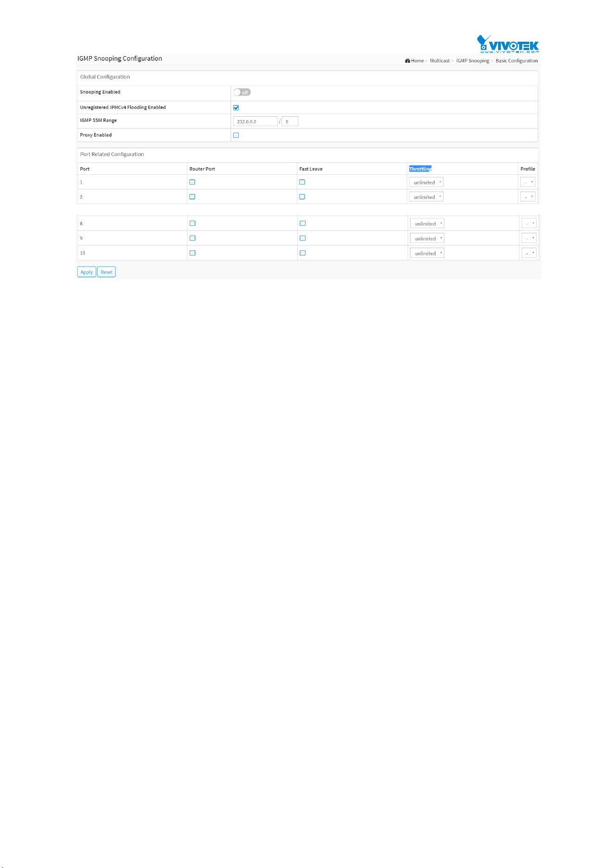Click the Home breadcrumb link
This screenshot has height=868, width=614.
[417, 61]
